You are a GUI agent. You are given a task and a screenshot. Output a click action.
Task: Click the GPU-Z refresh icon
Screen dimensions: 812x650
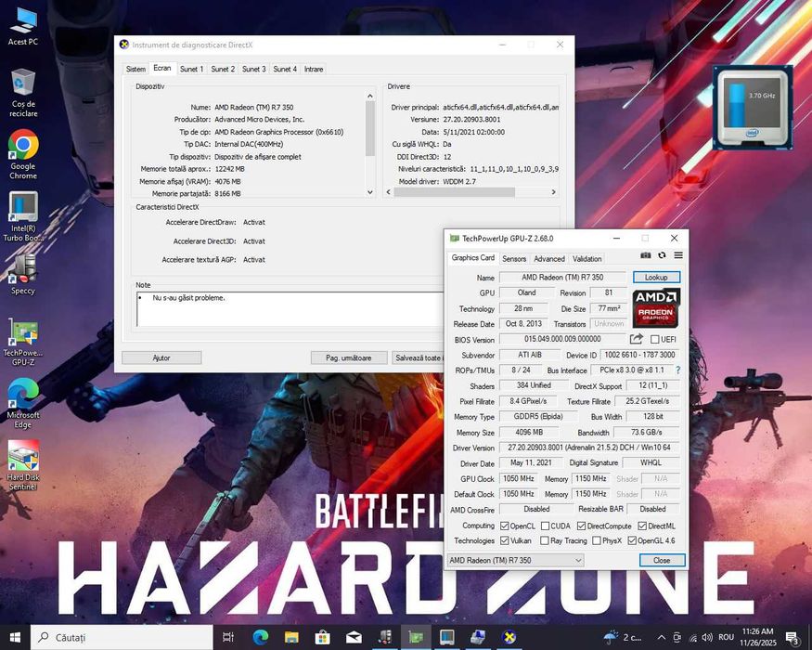(x=662, y=255)
